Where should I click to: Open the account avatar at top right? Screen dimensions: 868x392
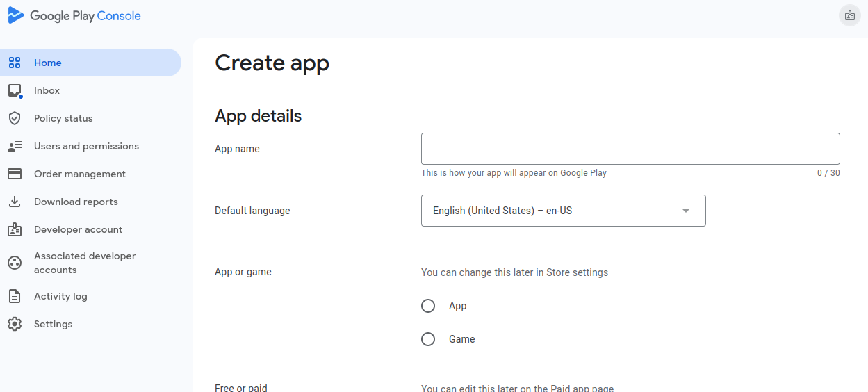click(849, 15)
